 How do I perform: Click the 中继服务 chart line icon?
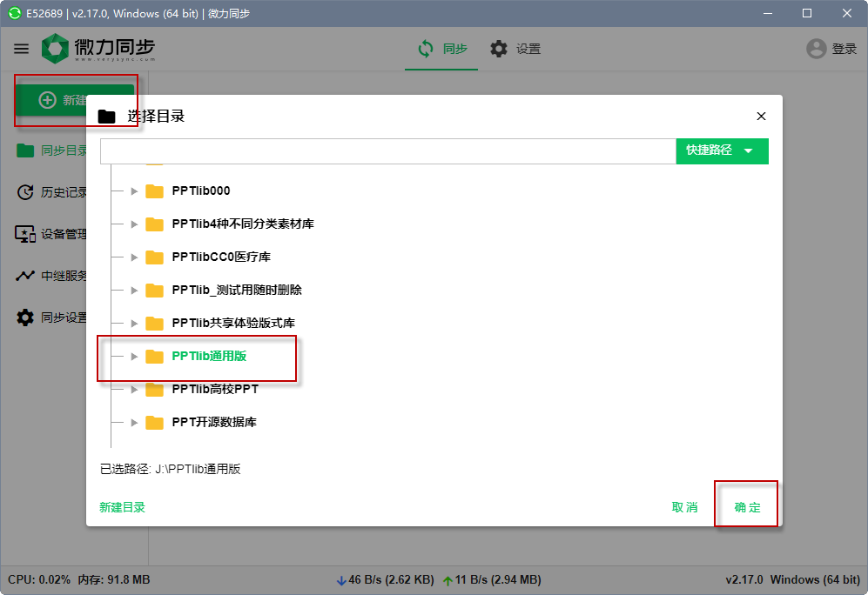point(25,276)
